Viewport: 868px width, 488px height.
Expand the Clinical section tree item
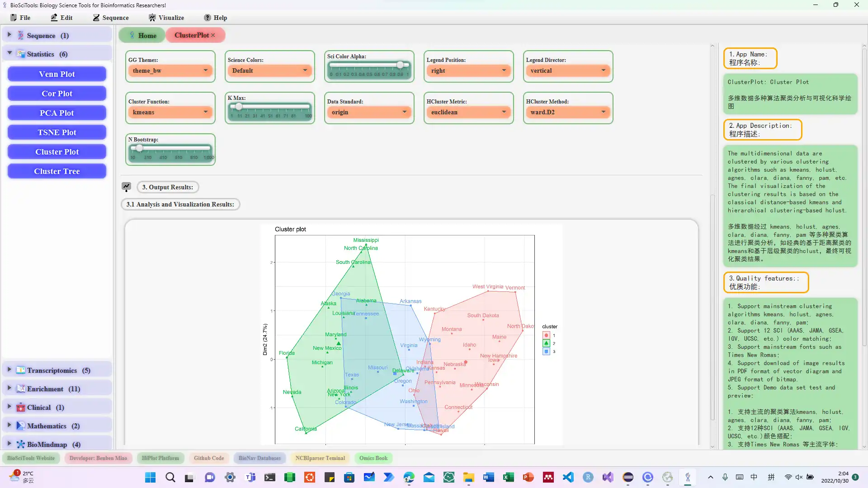9,407
